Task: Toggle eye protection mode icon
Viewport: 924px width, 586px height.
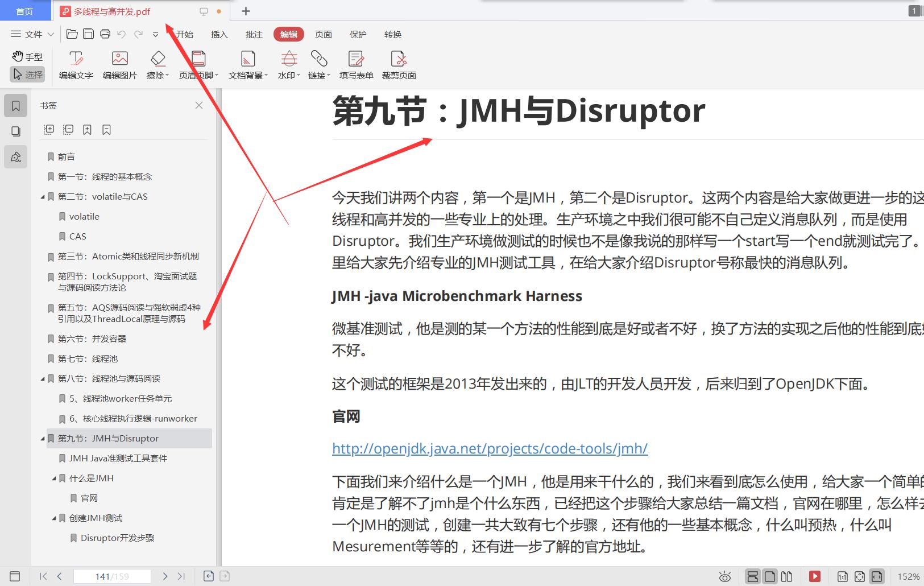Action: click(x=724, y=576)
